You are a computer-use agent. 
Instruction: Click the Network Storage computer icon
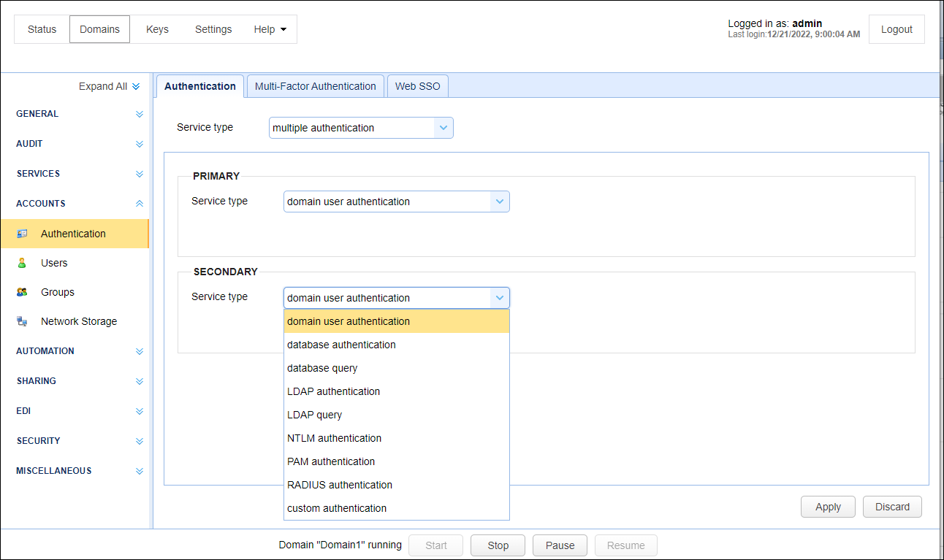tap(22, 321)
